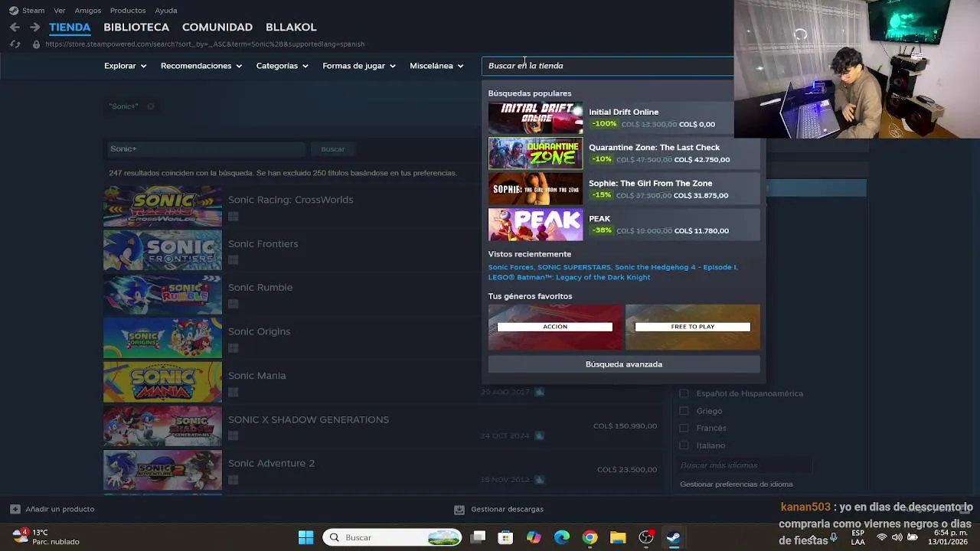Open Task View in the taskbar
Screen dimensions: 980x551
pos(479,537)
